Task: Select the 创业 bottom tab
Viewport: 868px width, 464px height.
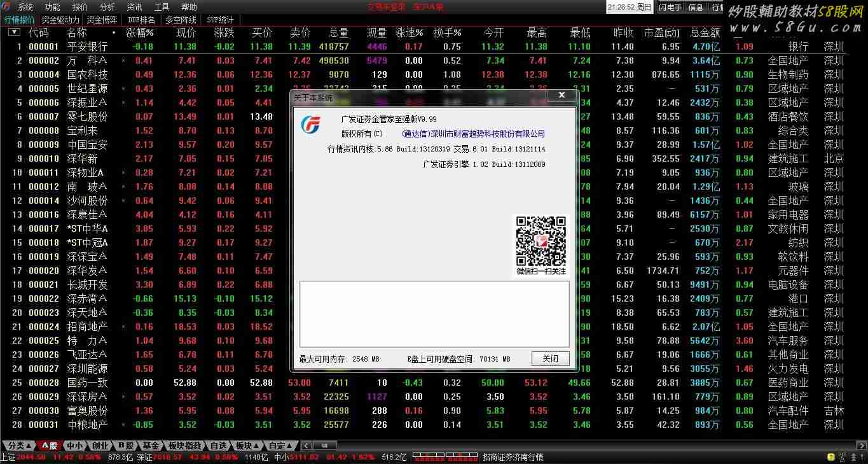Action: [x=100, y=446]
